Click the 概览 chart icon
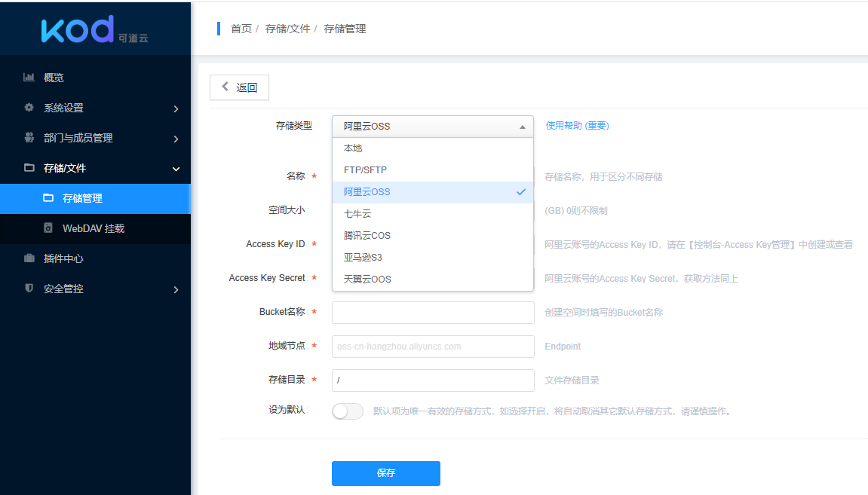This screenshot has width=868, height=495. pyautogui.click(x=29, y=78)
